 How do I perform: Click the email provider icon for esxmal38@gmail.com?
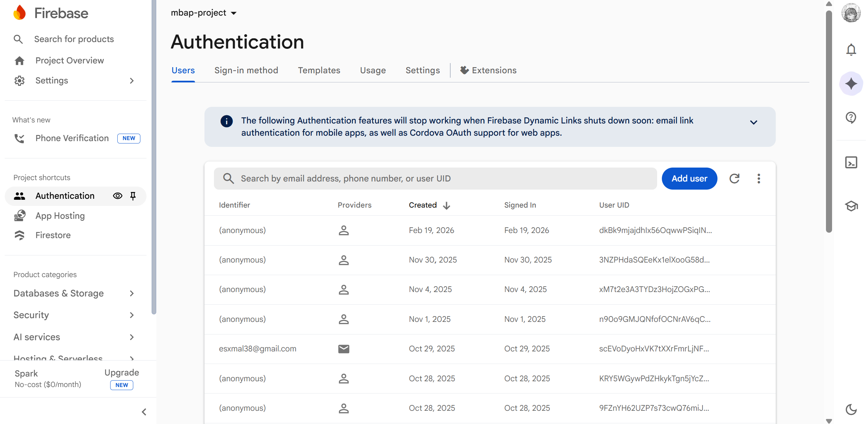pos(344,349)
